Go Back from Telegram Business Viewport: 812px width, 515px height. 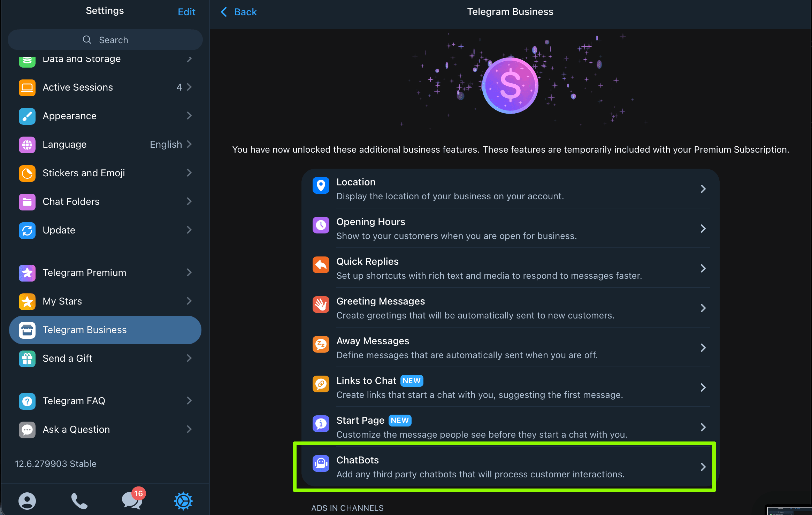(239, 12)
